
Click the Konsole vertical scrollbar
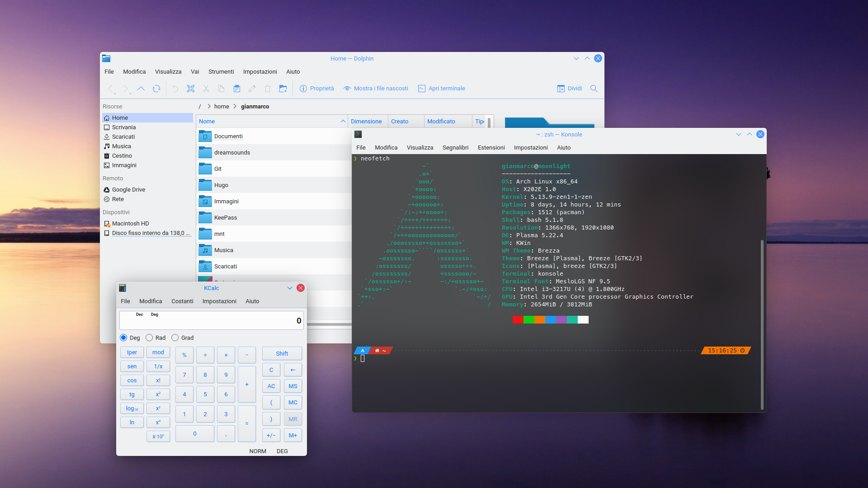[762, 324]
